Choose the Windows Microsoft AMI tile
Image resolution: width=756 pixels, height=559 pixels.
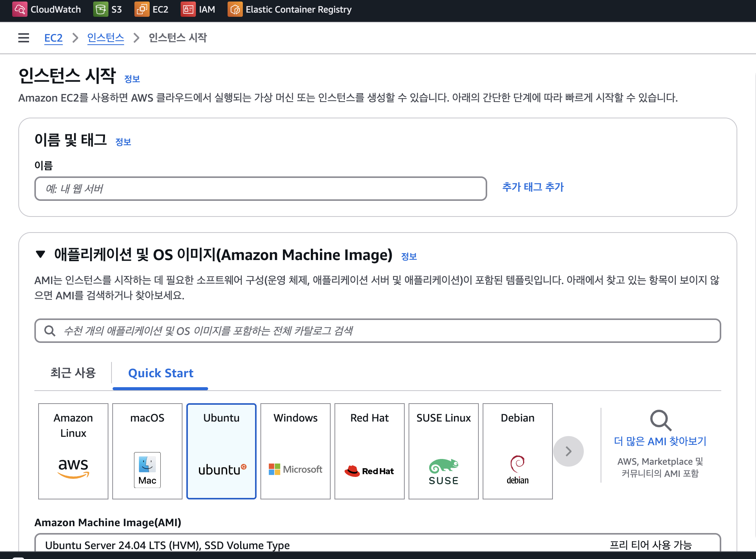pyautogui.click(x=296, y=451)
